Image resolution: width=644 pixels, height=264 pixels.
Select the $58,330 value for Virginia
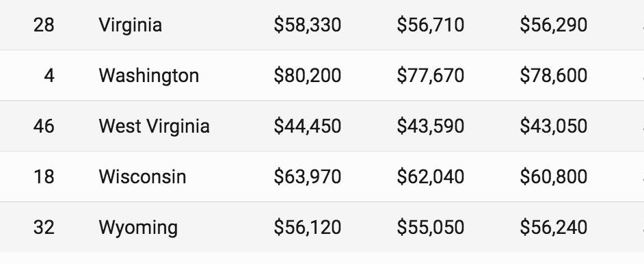coord(307,25)
